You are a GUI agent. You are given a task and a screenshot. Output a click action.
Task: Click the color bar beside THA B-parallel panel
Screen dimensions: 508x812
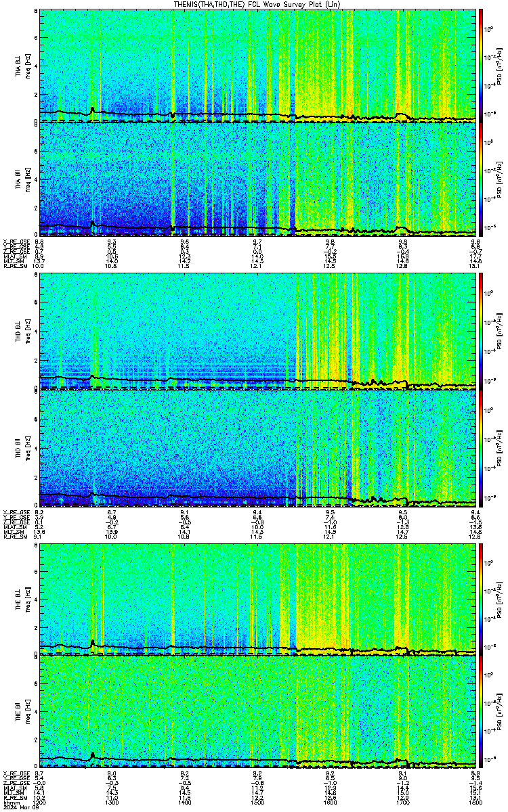point(481,179)
